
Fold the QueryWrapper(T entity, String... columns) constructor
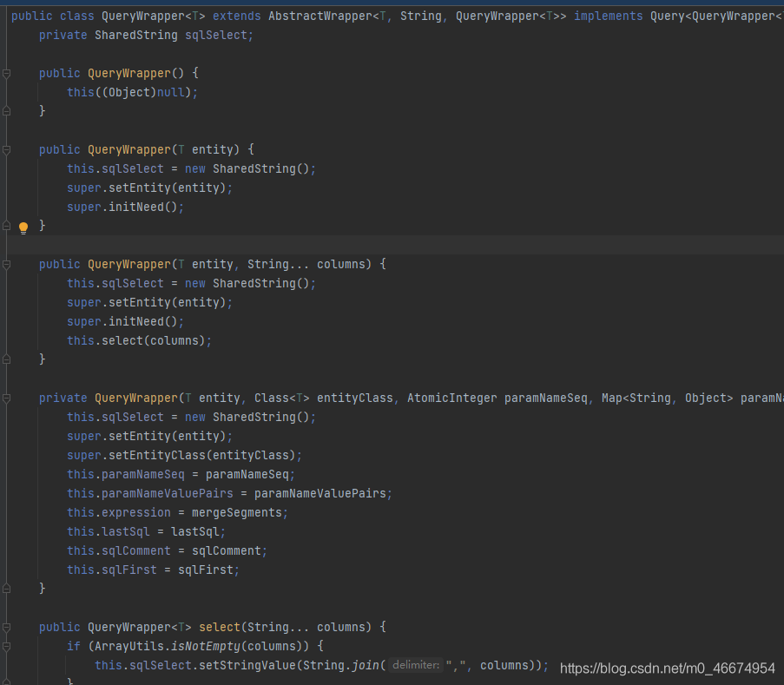click(x=7, y=264)
